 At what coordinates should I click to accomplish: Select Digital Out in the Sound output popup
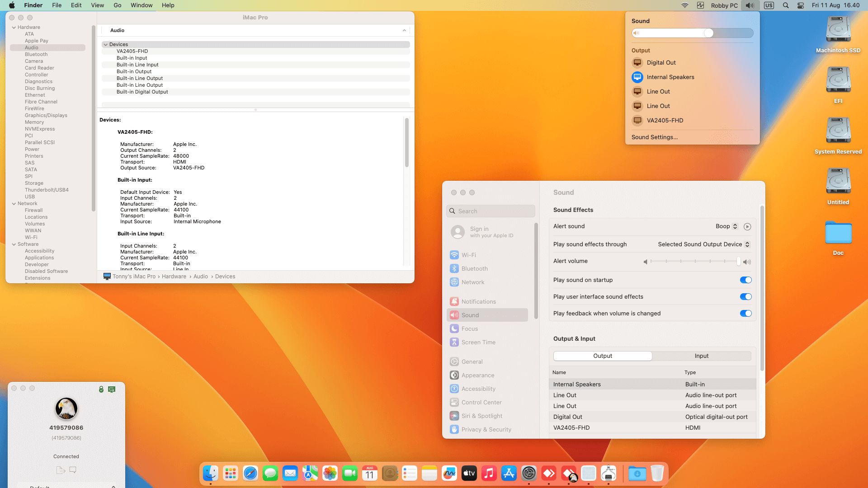click(x=692, y=63)
